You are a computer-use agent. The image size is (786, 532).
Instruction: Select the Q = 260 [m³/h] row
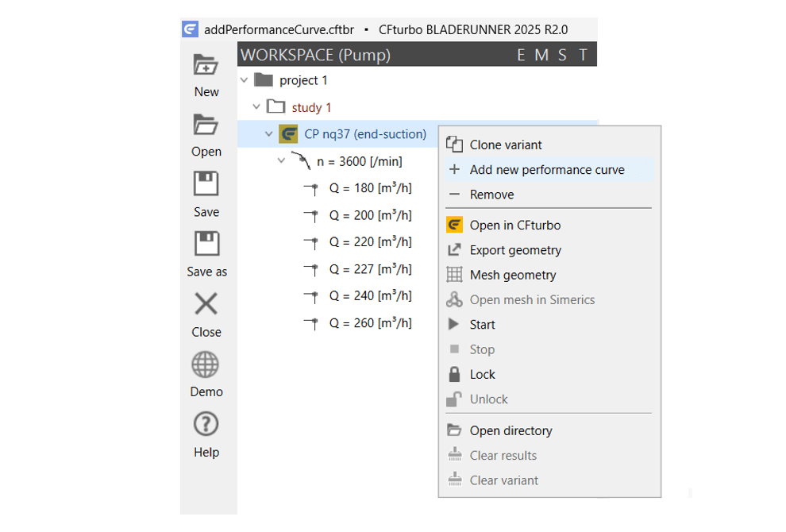[x=371, y=323]
